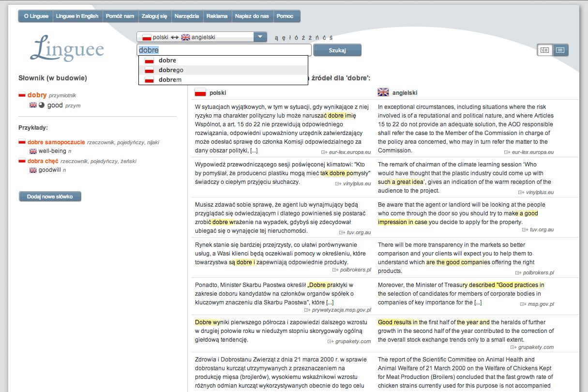
Task: Open the polski ↔ angielski language combo box
Action: pyautogui.click(x=202, y=37)
